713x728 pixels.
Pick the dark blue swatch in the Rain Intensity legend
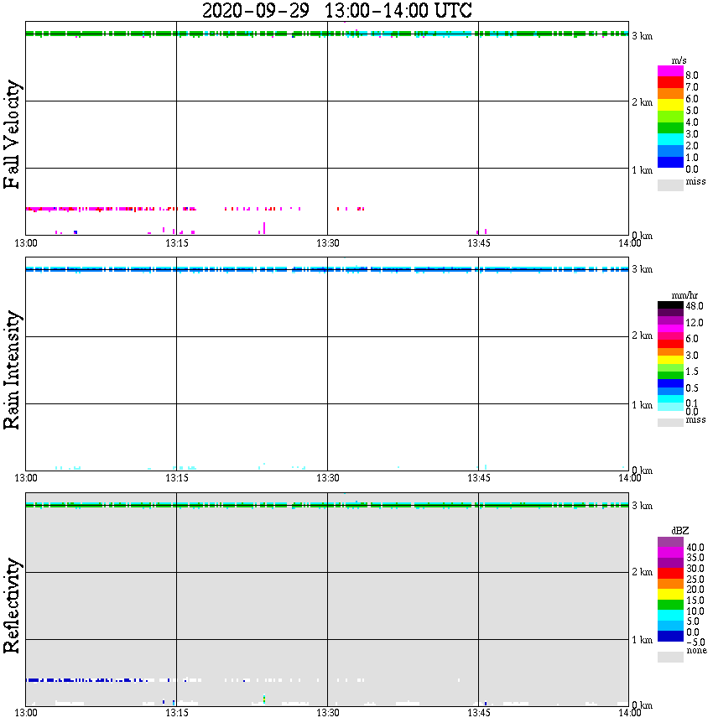click(x=670, y=383)
